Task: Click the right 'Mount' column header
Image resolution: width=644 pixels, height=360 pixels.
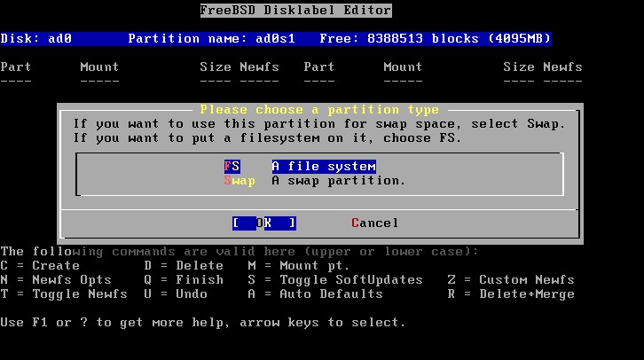Action: coord(403,67)
